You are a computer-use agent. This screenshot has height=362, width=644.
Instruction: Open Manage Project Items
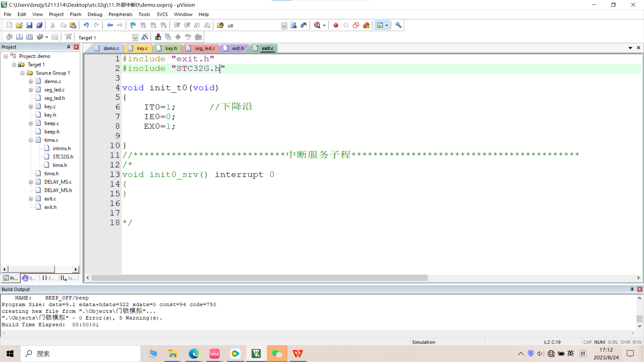click(x=158, y=37)
